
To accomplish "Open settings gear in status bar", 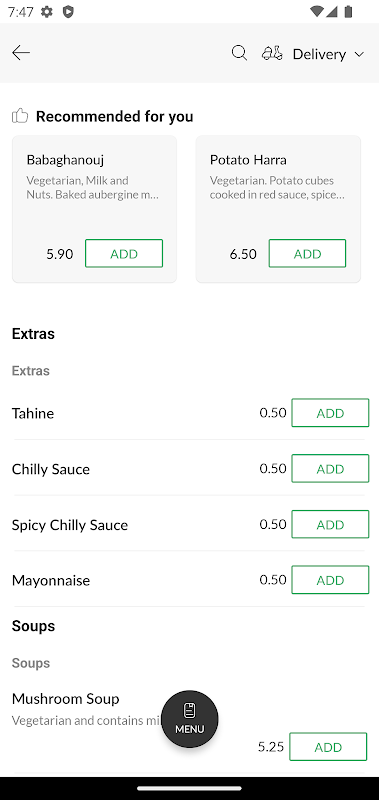I will coord(47,11).
